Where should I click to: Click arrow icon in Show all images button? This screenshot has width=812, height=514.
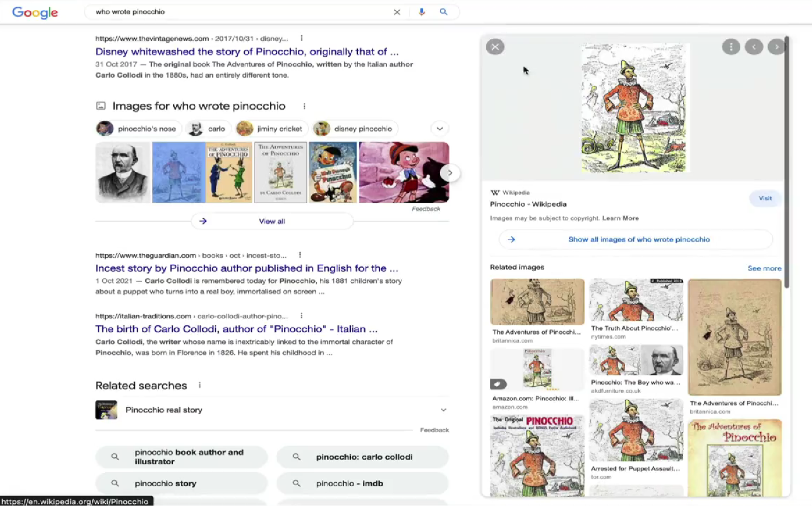click(x=511, y=239)
